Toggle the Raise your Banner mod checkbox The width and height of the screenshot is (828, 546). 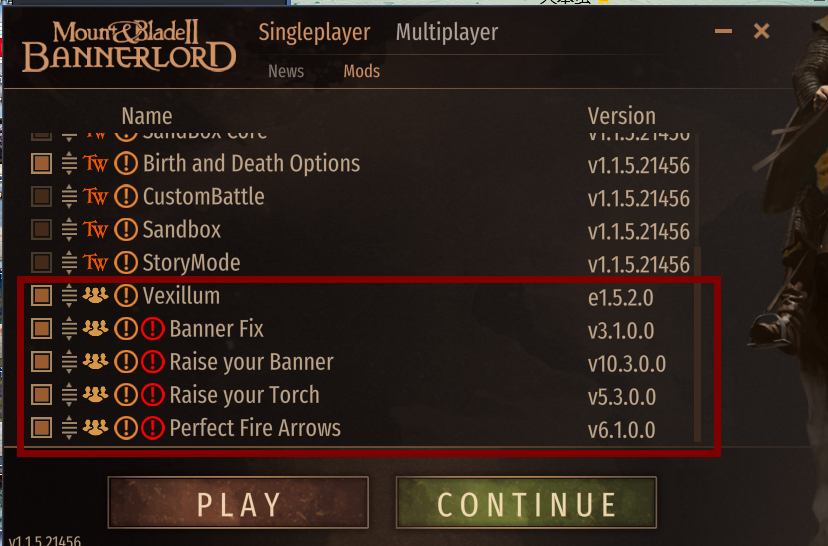click(41, 362)
